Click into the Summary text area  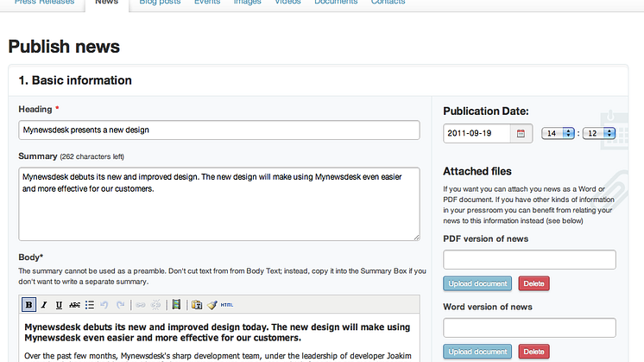click(x=219, y=204)
